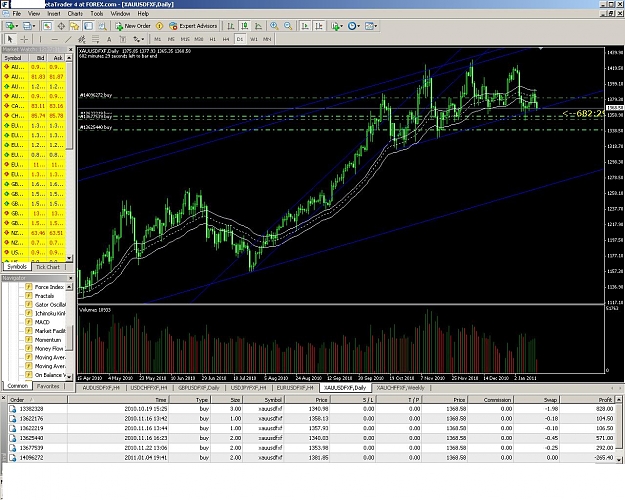Image resolution: width=625 pixels, height=500 pixels.
Task: Open the Indicators list dropdown
Action: point(336,26)
